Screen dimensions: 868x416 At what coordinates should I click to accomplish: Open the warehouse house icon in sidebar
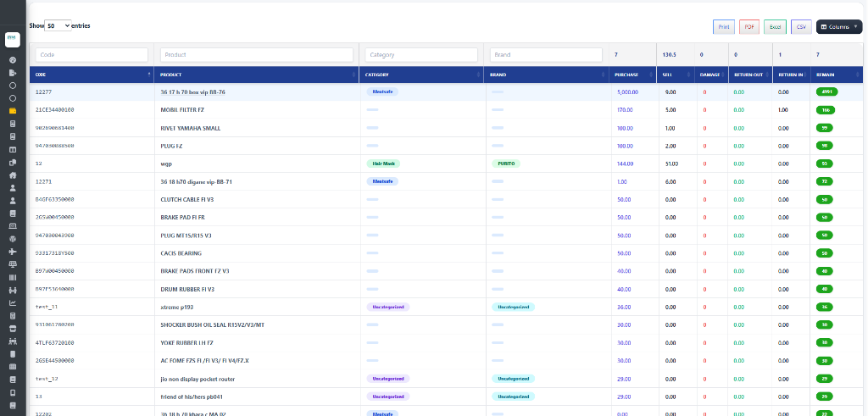click(x=13, y=175)
